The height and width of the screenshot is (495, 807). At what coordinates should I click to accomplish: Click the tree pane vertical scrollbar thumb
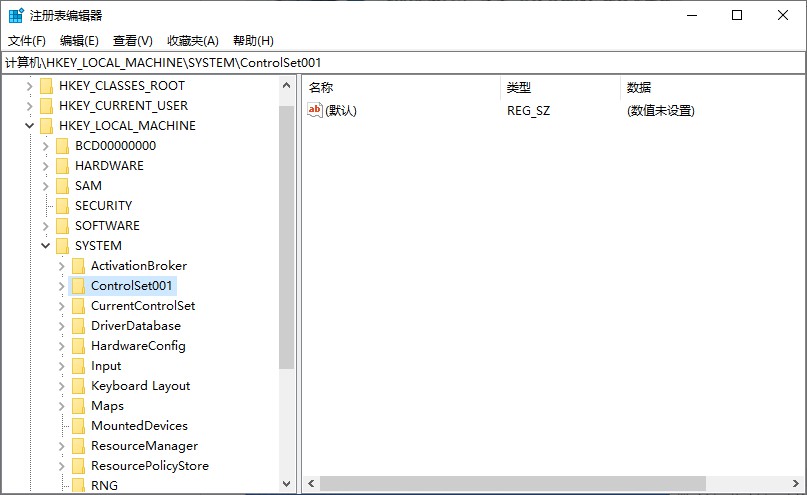point(287,237)
